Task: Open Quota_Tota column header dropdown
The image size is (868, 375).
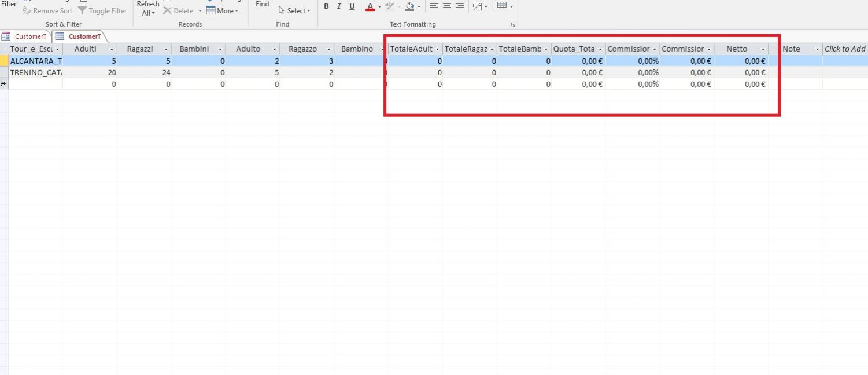Action: pos(600,49)
